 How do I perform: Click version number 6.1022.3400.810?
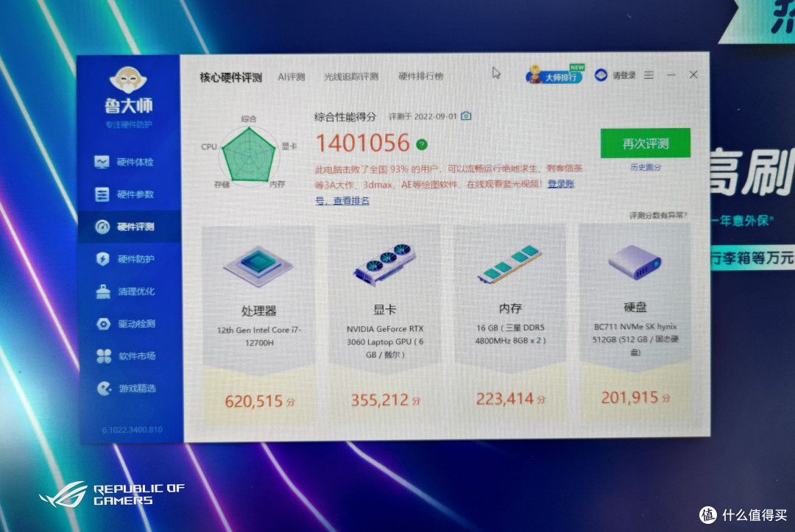(x=132, y=430)
